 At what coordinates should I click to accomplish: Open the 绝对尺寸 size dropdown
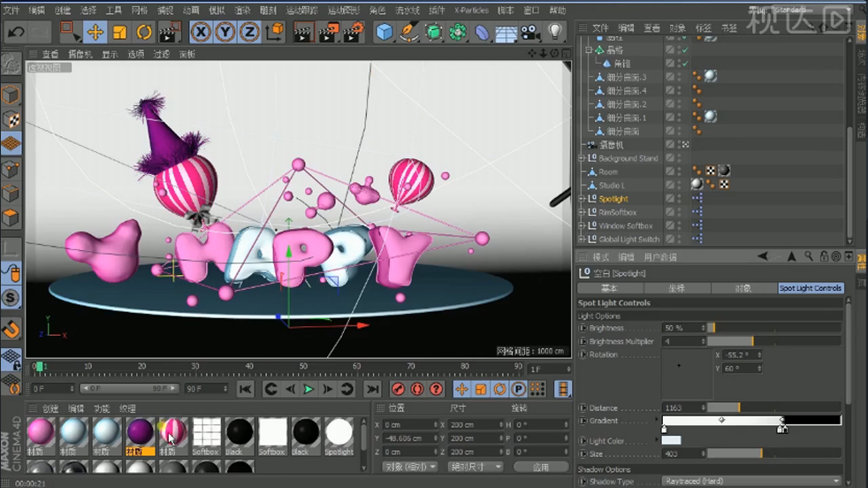[x=476, y=467]
